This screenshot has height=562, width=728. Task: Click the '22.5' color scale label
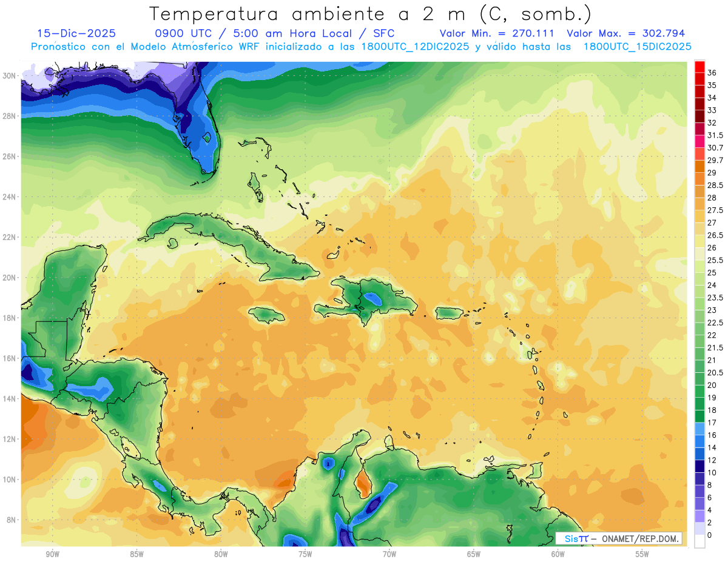(715, 323)
